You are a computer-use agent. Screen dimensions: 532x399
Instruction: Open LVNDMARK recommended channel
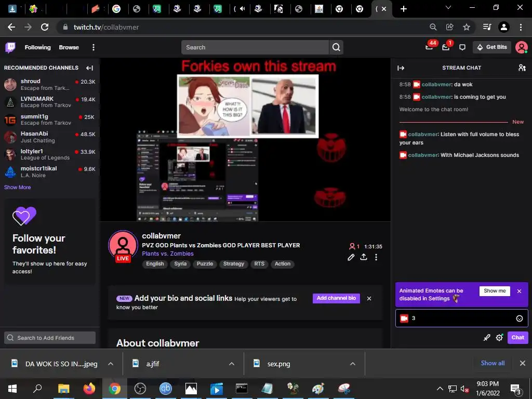(50, 102)
